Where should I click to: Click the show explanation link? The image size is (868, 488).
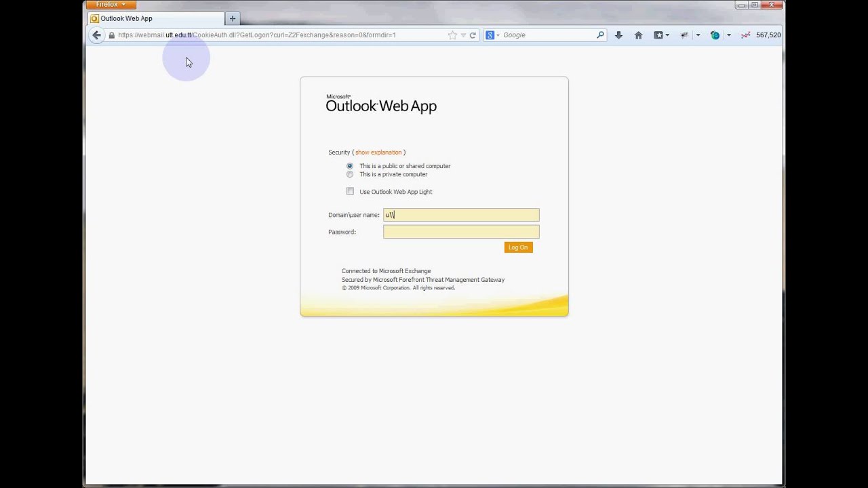tap(378, 152)
